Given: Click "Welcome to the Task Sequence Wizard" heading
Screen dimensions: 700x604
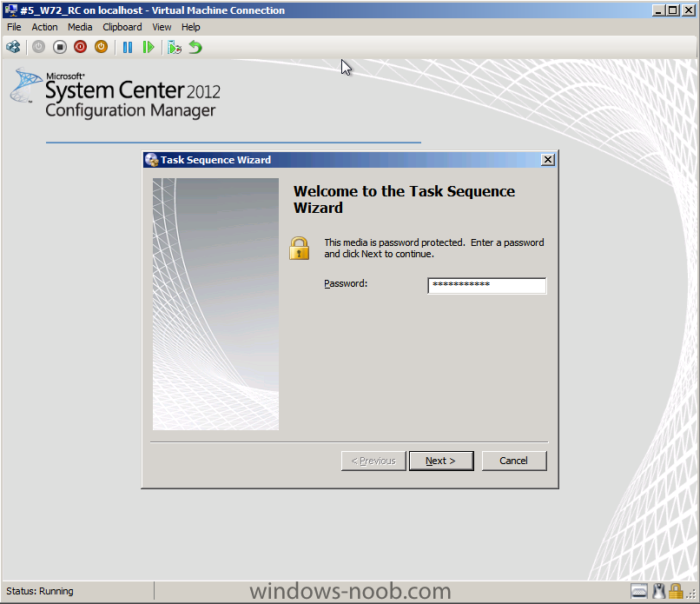Looking at the screenshot, I should 404,199.
